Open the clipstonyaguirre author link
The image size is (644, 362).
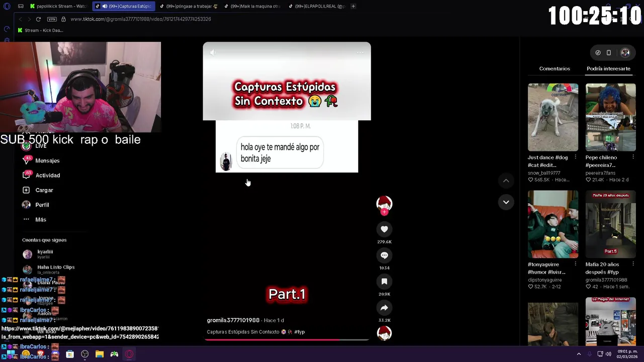tap(545, 280)
